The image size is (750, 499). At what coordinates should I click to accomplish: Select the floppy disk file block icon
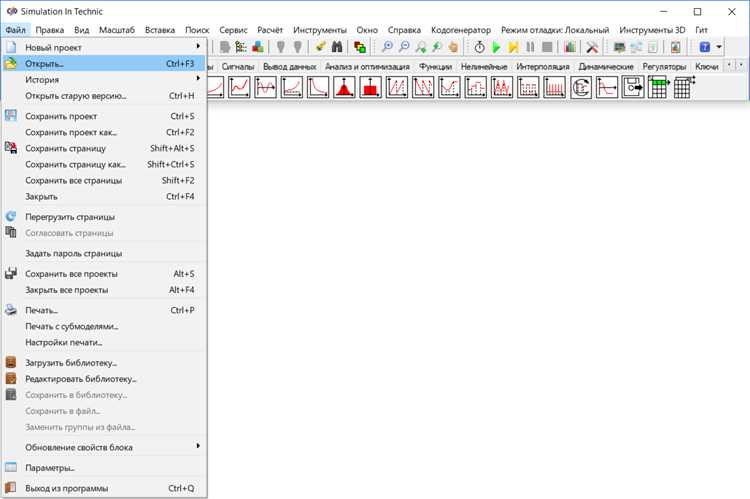click(x=633, y=88)
